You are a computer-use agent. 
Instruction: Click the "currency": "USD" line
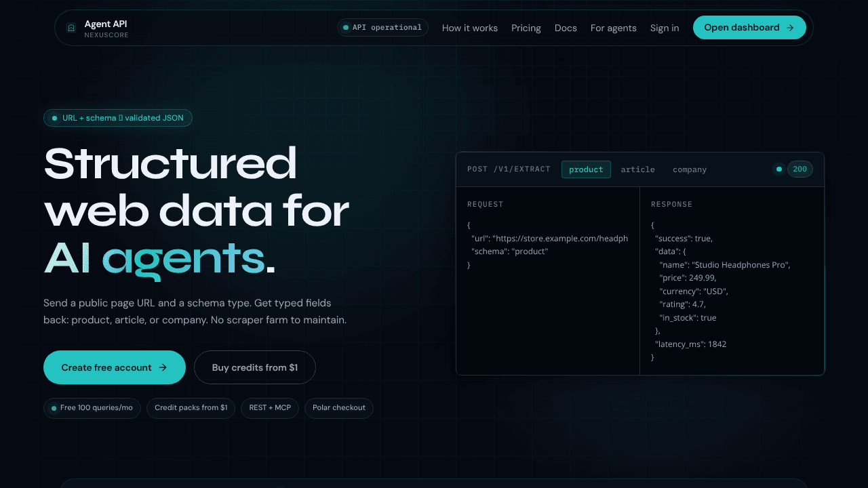point(693,291)
